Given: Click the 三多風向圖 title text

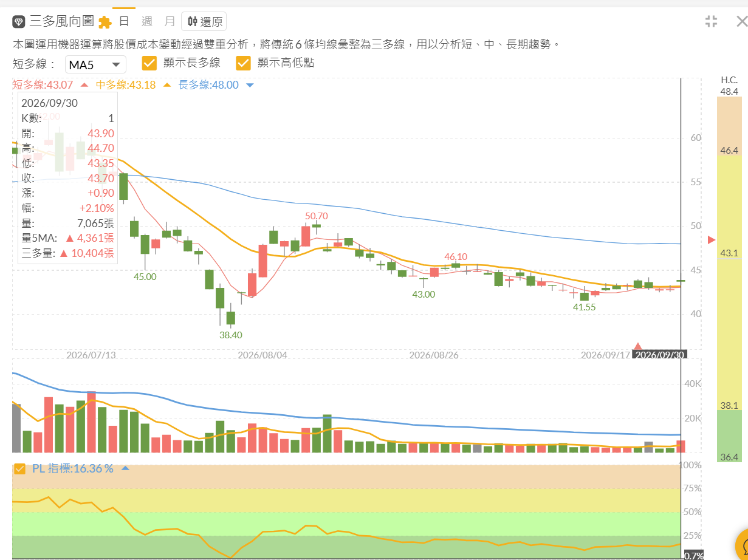Looking at the screenshot, I should coord(62,22).
